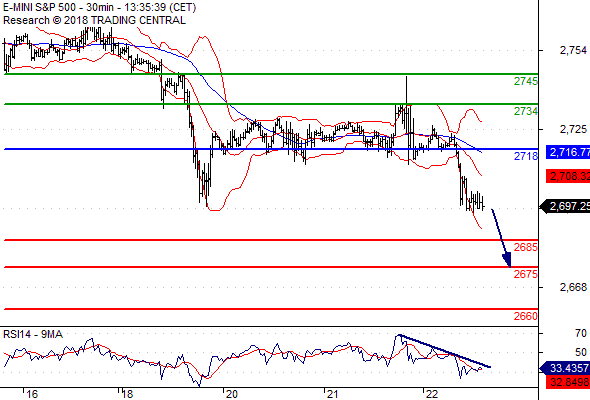Viewport: 590px width, 400px height.
Task: Click the RSI 50 axis level
Action: tap(581, 353)
